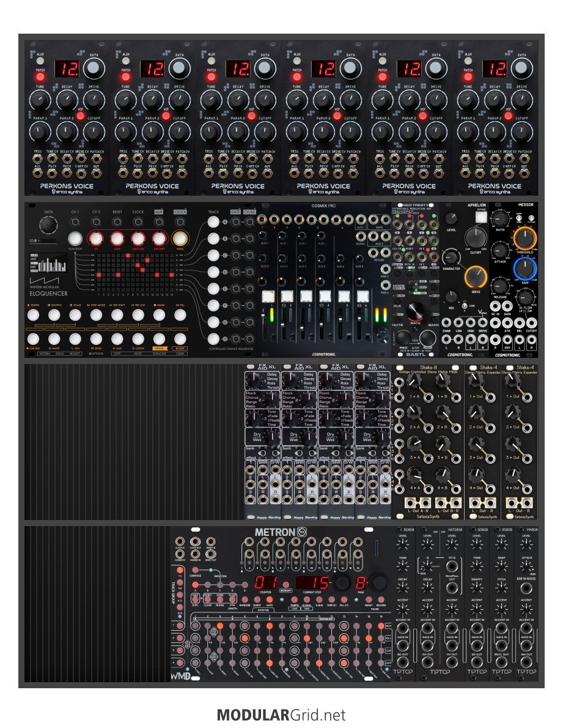Click the Metron RANDOM button
The width and height of the screenshot is (563, 728).
click(x=245, y=600)
